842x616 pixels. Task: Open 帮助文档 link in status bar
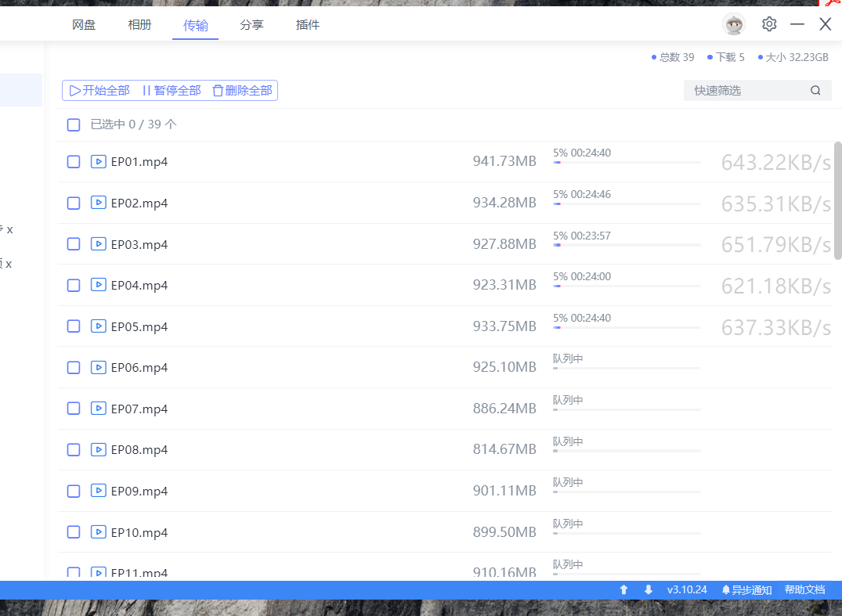coord(804,589)
